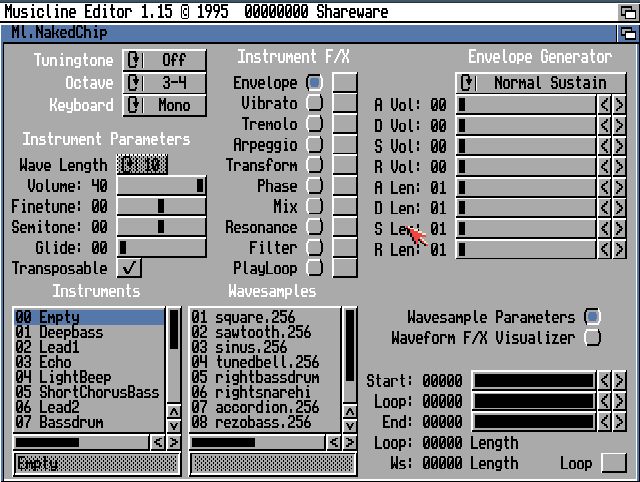Screen dimensions: 640x482
Task: Cycle the Tuningtone Off selector
Action: point(164,60)
